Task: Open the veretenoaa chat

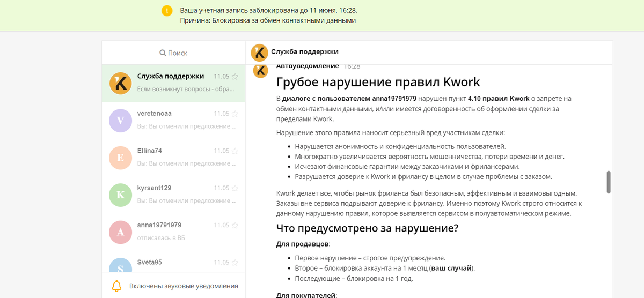Action: (x=173, y=121)
